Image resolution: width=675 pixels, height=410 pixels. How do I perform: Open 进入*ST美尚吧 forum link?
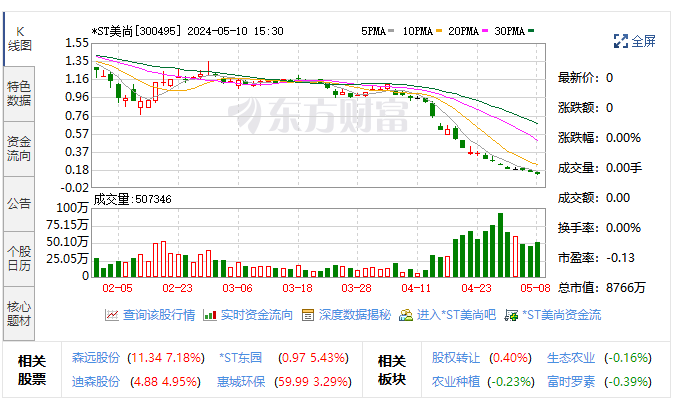pos(456,315)
